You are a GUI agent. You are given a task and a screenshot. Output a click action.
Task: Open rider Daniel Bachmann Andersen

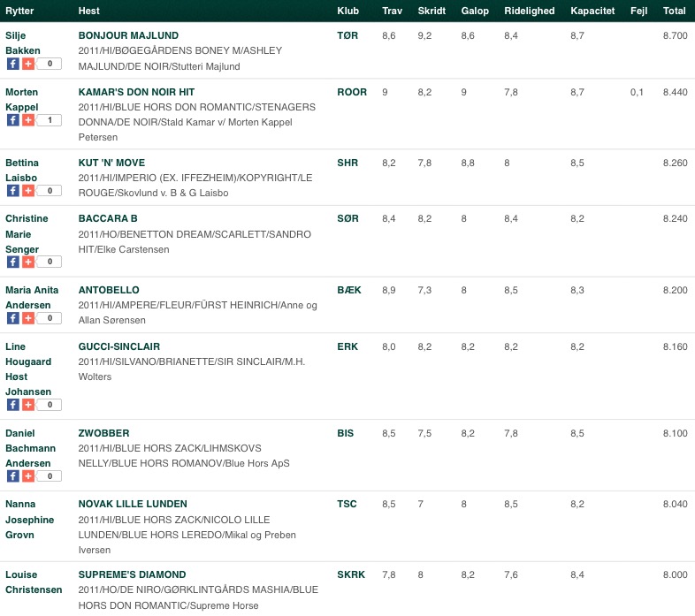pyautogui.click(x=31, y=448)
